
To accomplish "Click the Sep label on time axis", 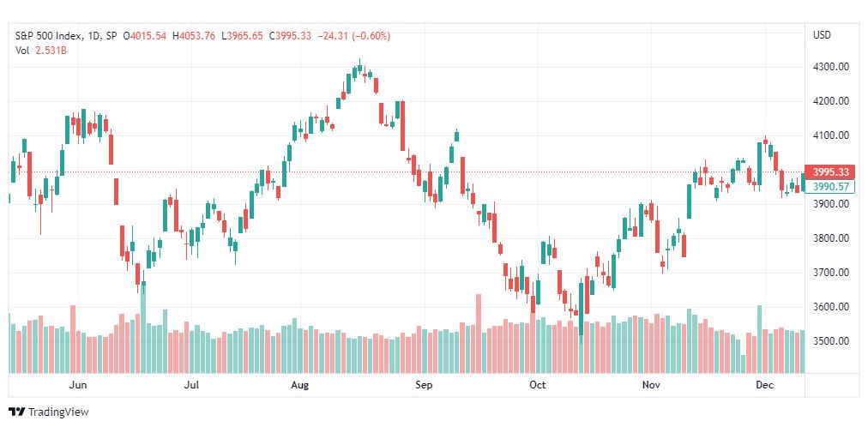I will click(x=424, y=384).
